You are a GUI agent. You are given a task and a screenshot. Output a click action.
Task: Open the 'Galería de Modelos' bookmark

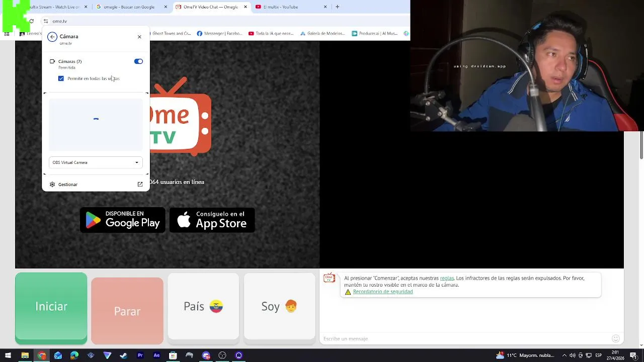(323, 34)
